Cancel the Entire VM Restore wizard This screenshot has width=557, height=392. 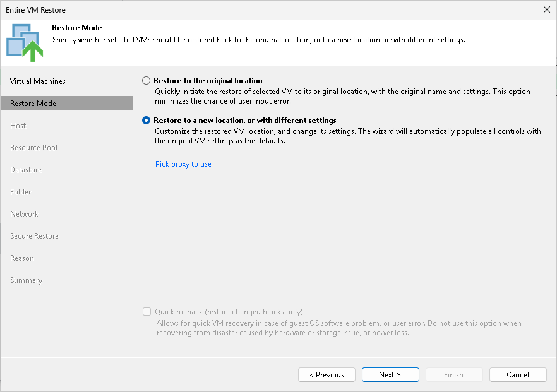pyautogui.click(x=518, y=374)
